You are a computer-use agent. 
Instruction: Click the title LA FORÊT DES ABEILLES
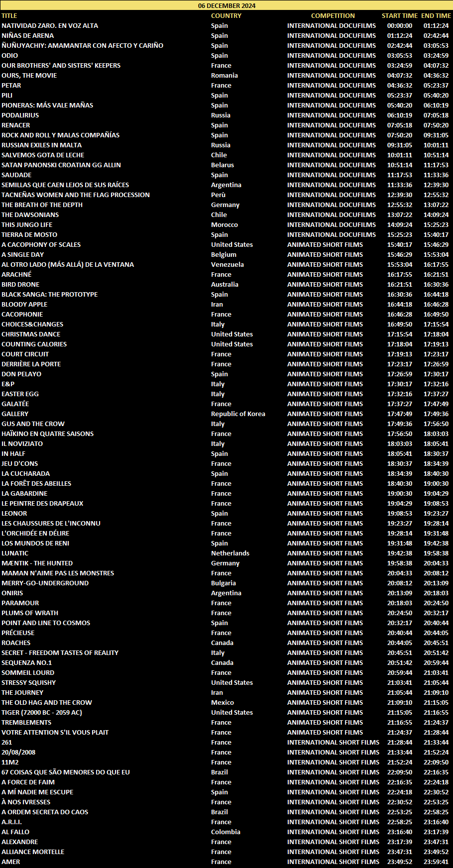[x=36, y=483]
